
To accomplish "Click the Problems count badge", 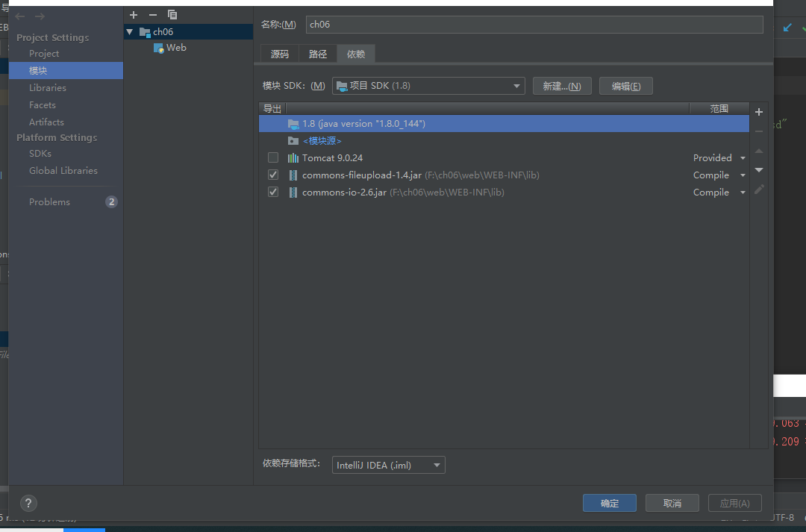I will [111, 202].
